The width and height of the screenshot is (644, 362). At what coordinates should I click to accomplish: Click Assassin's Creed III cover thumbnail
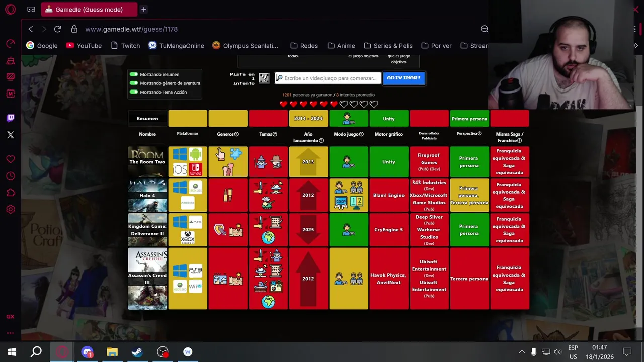click(147, 279)
